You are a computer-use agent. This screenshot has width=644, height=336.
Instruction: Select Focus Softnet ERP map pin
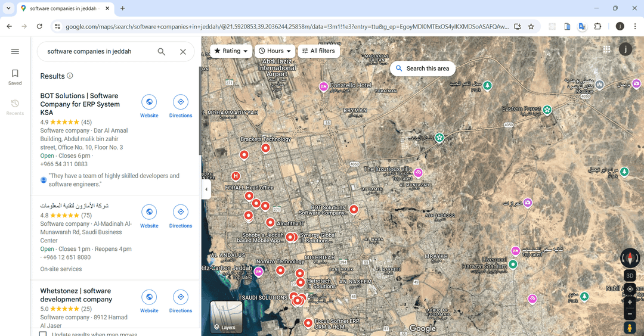click(x=308, y=323)
